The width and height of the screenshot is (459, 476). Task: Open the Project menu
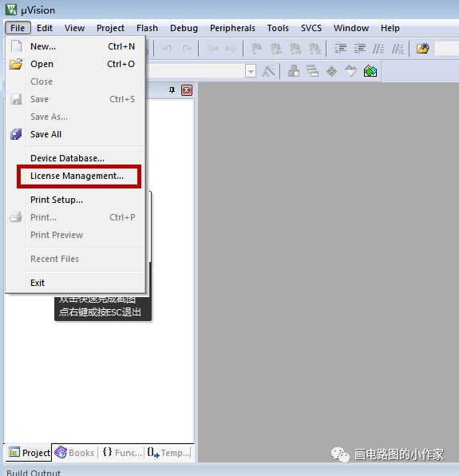(x=110, y=28)
